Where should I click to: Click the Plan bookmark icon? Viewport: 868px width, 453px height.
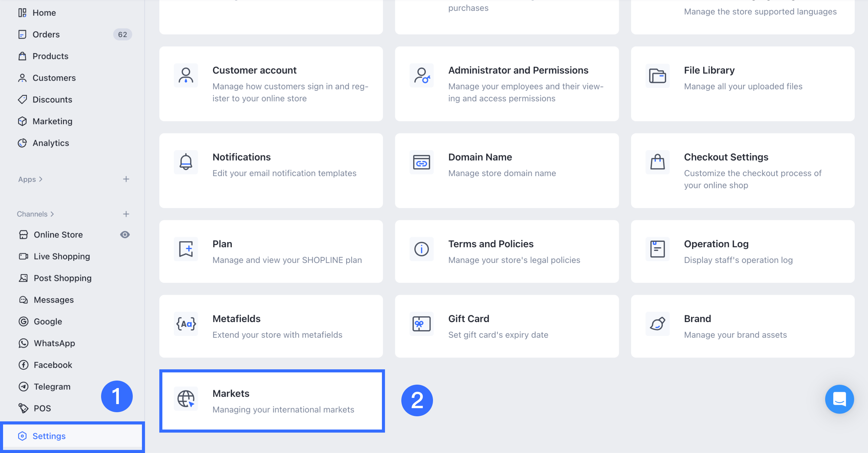pyautogui.click(x=186, y=249)
